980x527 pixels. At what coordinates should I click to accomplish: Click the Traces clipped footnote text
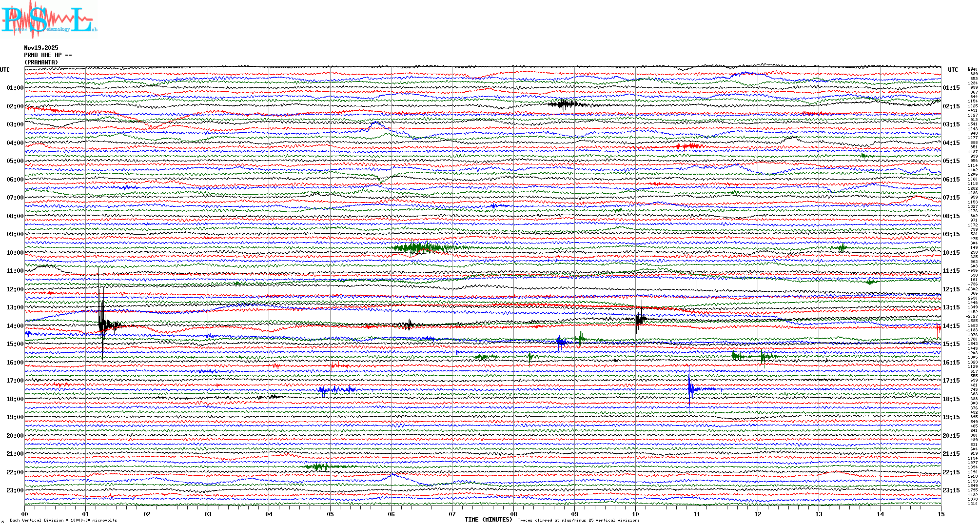[578, 520]
